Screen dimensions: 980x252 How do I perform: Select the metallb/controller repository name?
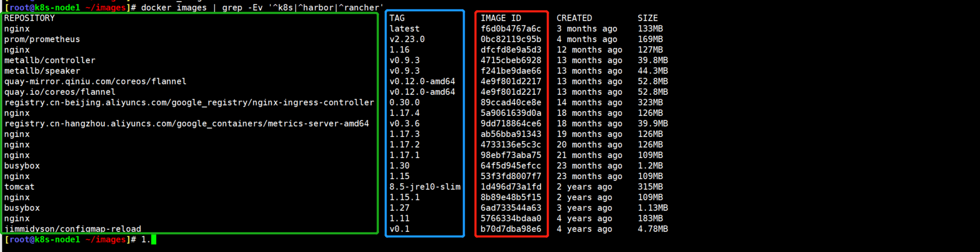(x=50, y=60)
